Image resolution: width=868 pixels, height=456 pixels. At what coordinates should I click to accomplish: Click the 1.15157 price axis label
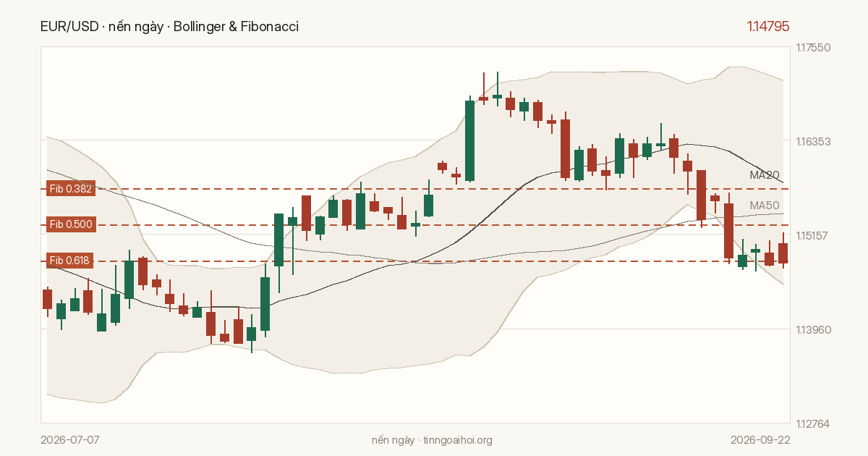813,235
